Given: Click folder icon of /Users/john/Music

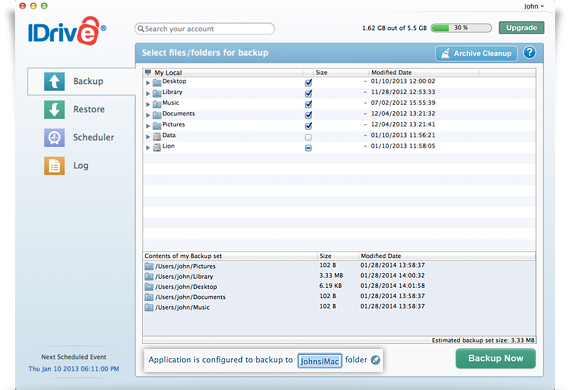Looking at the screenshot, I should point(149,307).
